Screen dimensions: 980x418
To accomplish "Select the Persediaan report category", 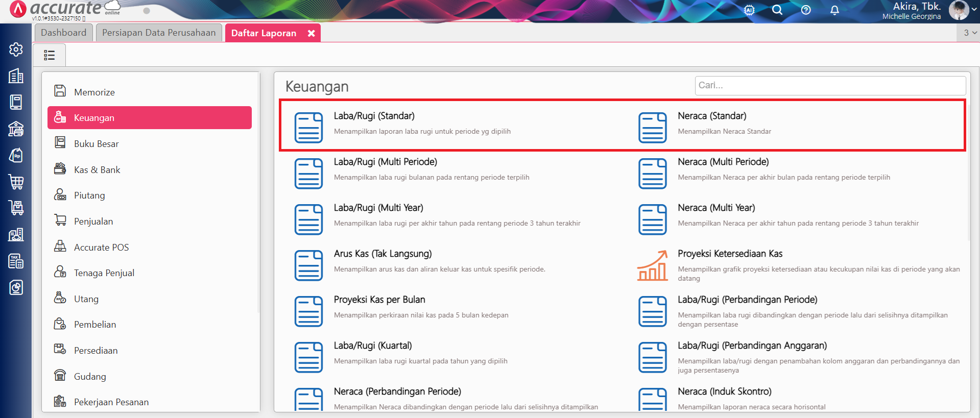I will point(95,351).
